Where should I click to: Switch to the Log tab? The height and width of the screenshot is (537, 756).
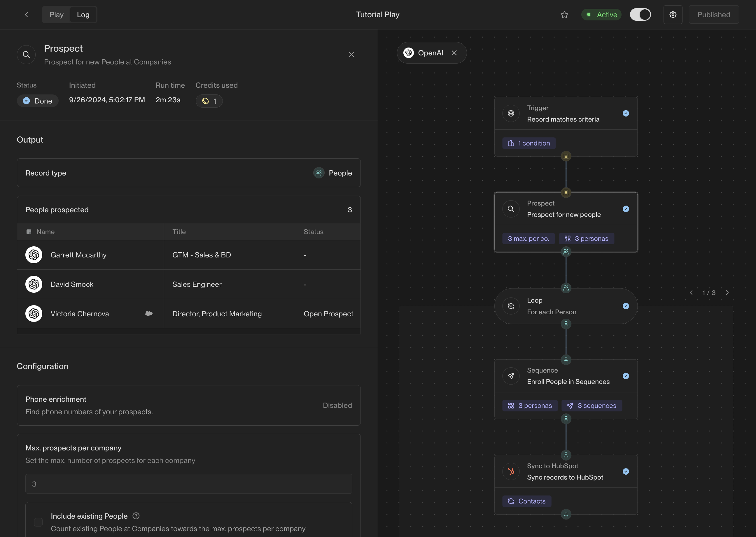pyautogui.click(x=83, y=15)
